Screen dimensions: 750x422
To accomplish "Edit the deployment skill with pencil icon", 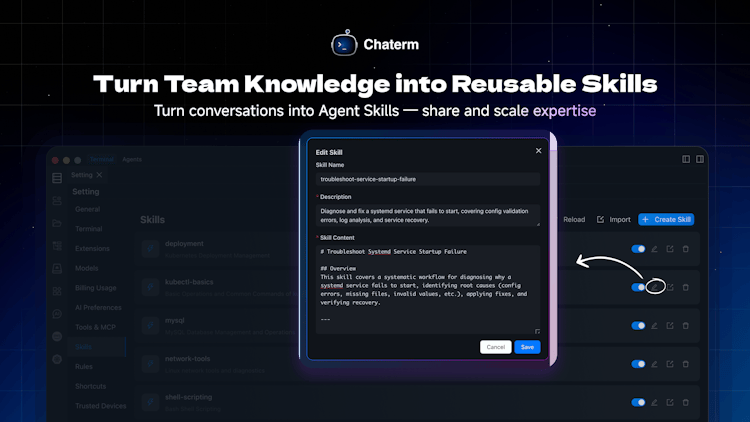I will (655, 249).
